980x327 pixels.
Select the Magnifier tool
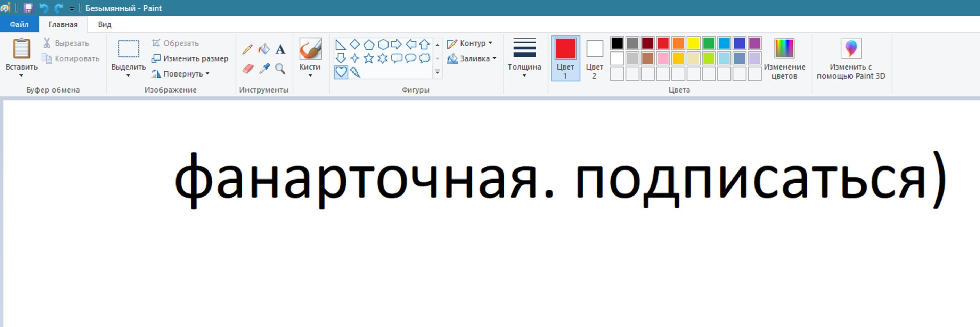click(x=280, y=69)
